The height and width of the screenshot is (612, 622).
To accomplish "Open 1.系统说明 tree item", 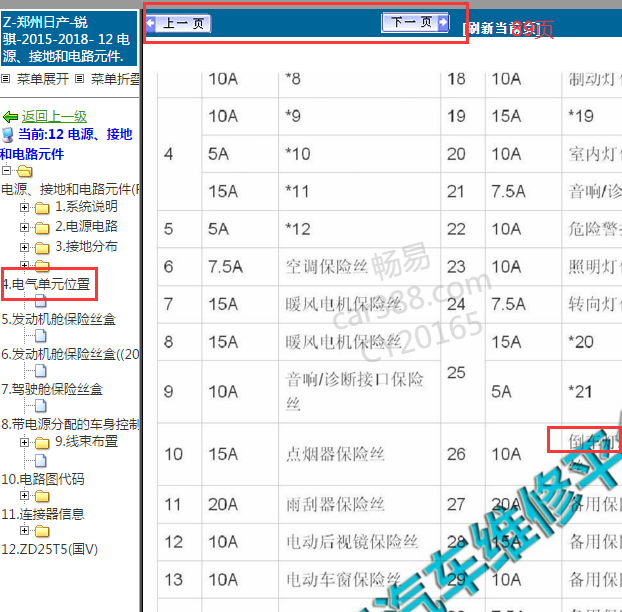I will (86, 206).
